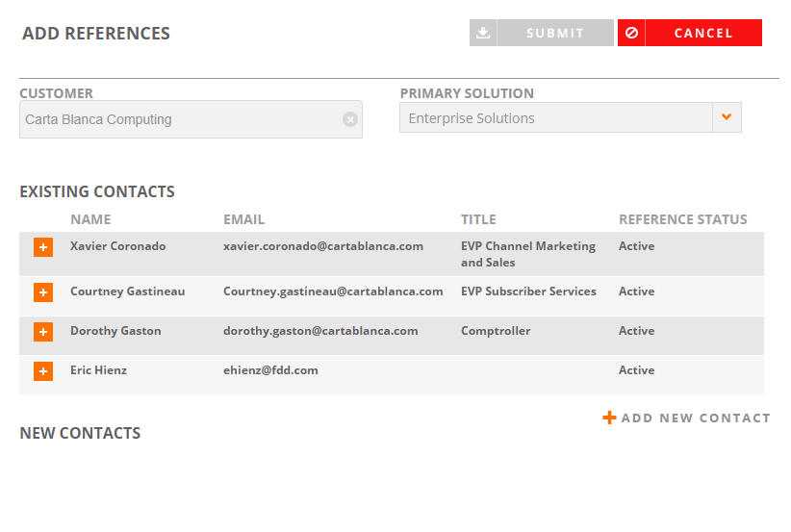Image resolution: width=791 pixels, height=532 pixels.
Task: Click the Reference Status column header
Action: coord(683,219)
